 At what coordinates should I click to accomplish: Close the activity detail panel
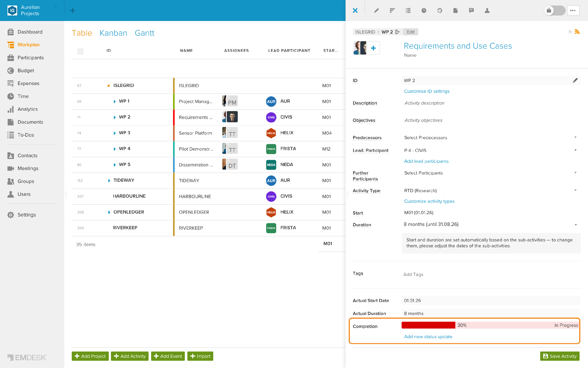(355, 10)
